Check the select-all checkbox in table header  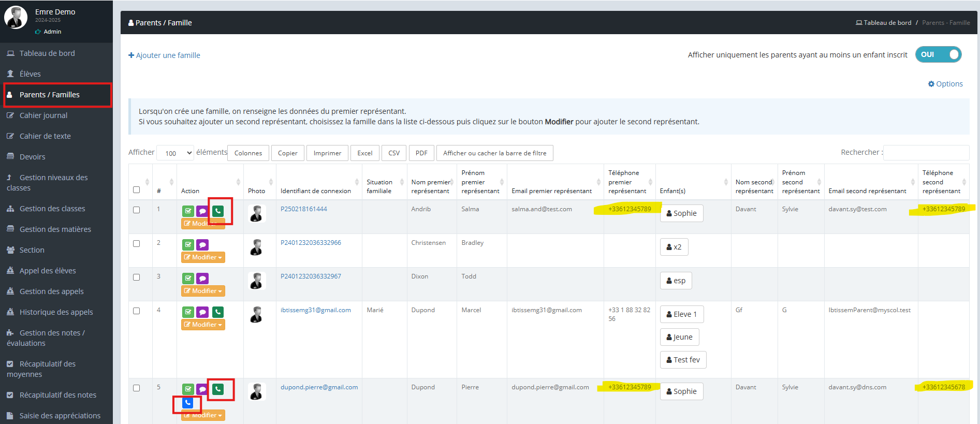pyautogui.click(x=137, y=190)
